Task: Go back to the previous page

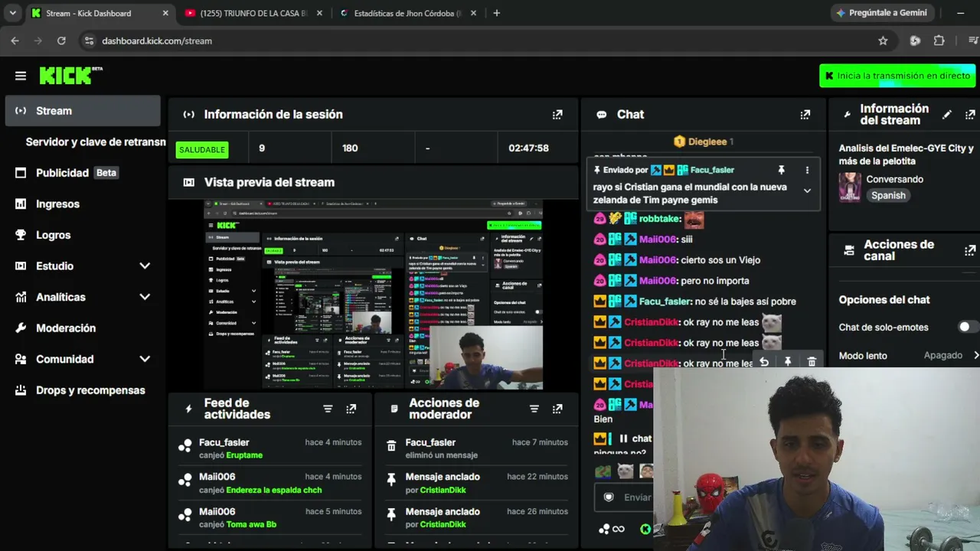Action: pos(15,41)
